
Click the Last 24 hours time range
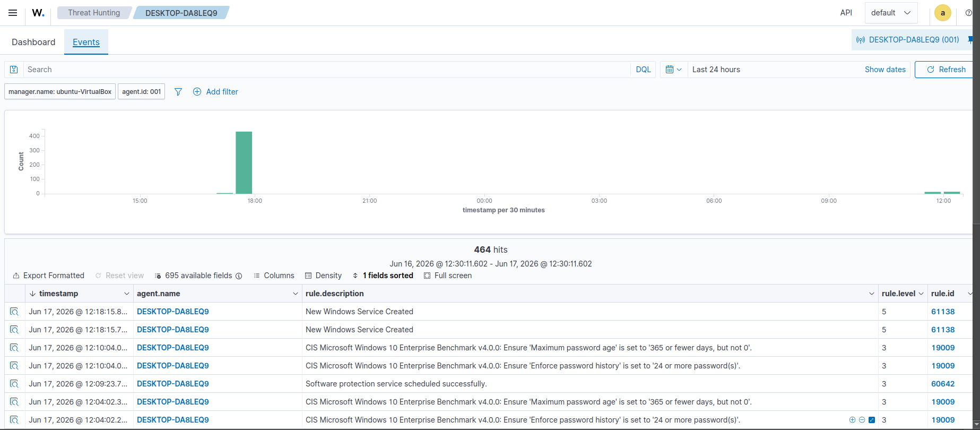[x=716, y=70]
